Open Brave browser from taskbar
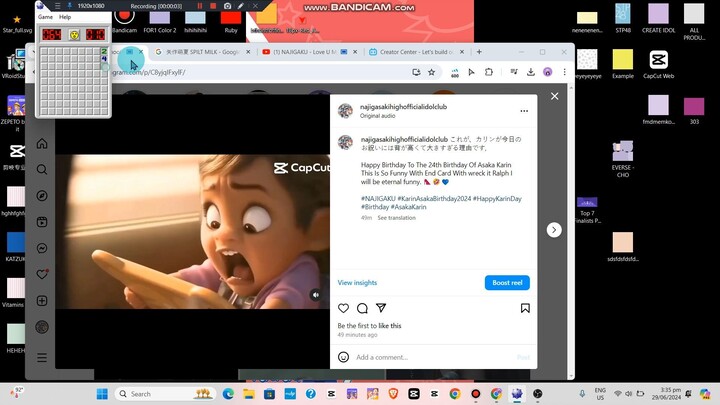The image size is (720, 405). (x=393, y=394)
